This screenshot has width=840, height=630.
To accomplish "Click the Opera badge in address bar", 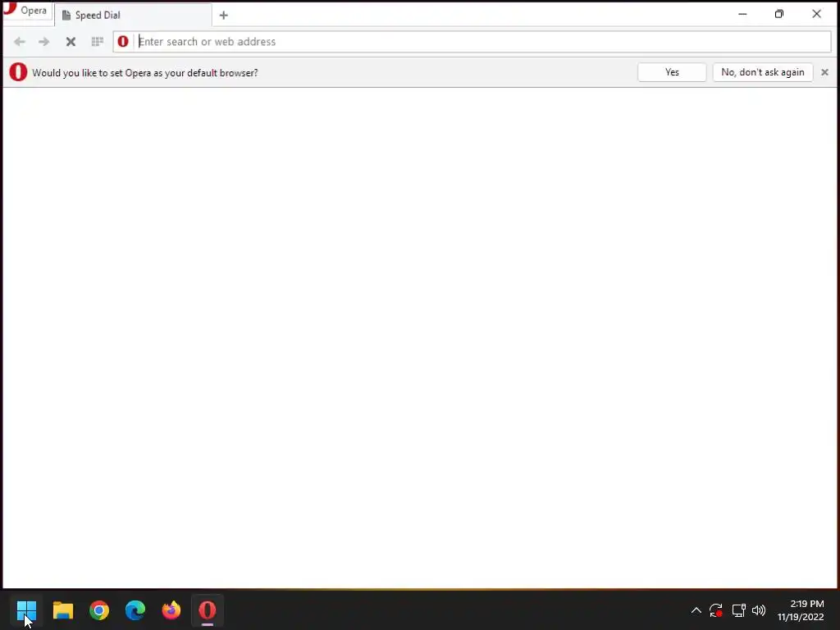I will tap(123, 41).
